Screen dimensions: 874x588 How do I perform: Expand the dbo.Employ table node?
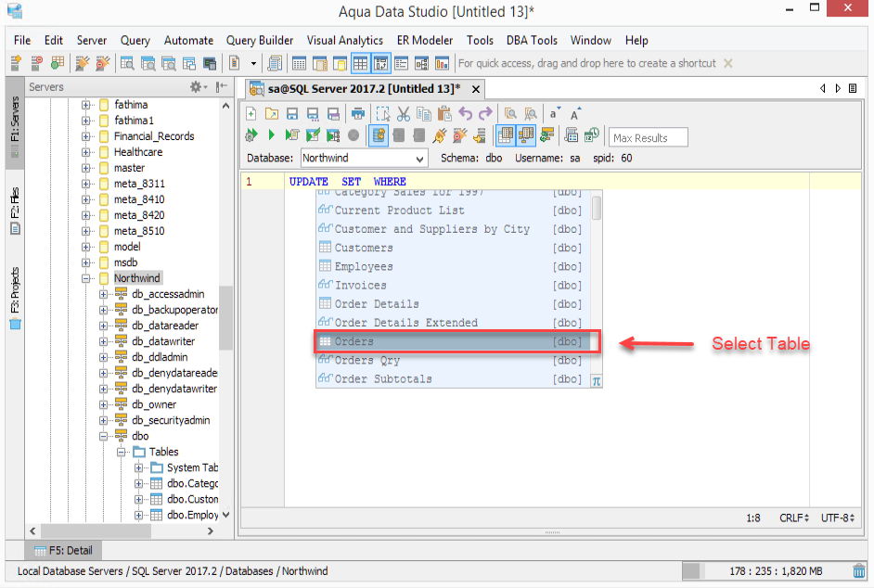tap(137, 516)
